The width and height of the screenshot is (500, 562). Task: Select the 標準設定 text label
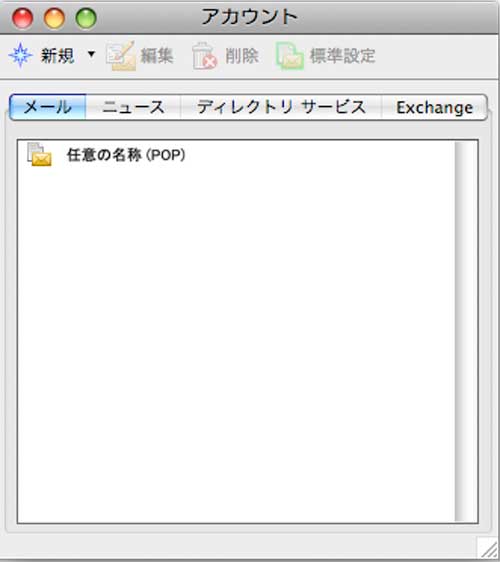(342, 56)
